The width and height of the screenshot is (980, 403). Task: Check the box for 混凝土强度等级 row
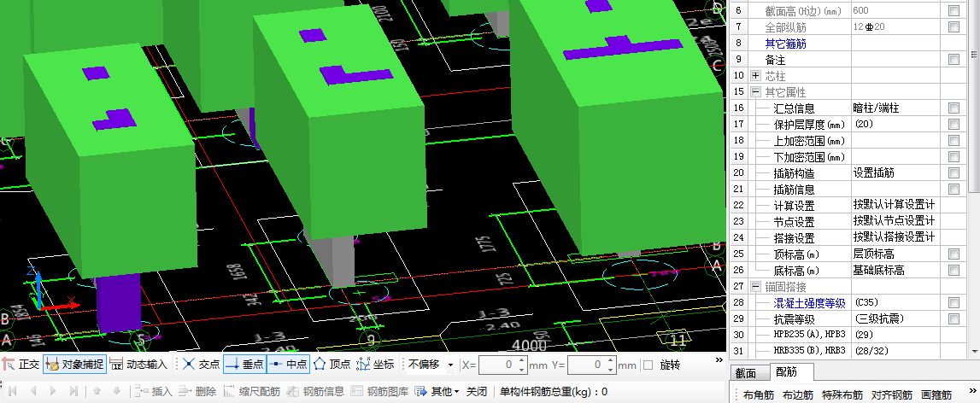point(954,303)
